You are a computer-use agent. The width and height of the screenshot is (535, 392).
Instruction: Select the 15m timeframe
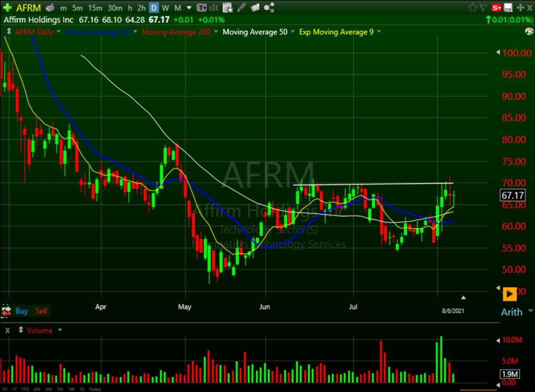95,8
